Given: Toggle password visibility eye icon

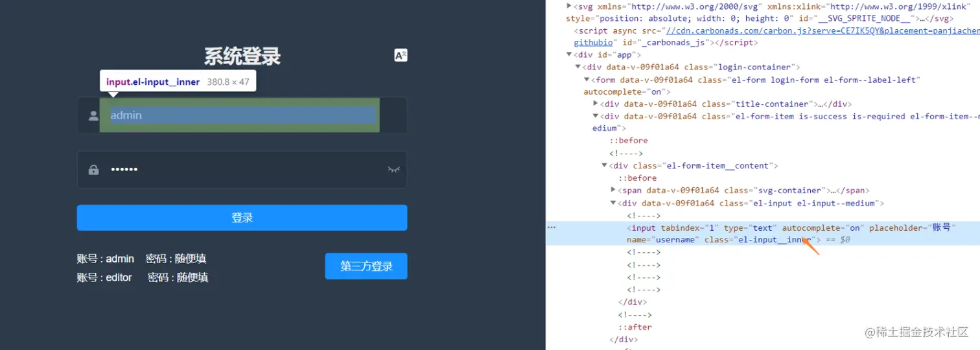Looking at the screenshot, I should tap(393, 170).
